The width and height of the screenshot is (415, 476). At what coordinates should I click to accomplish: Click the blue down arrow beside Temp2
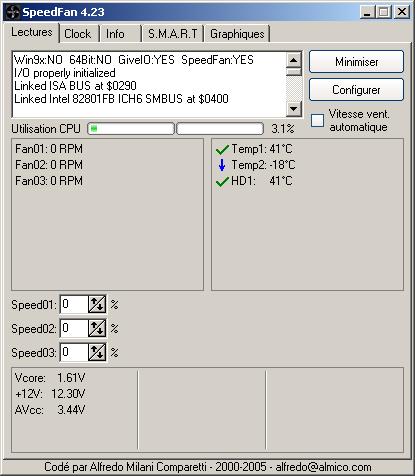coord(222,165)
